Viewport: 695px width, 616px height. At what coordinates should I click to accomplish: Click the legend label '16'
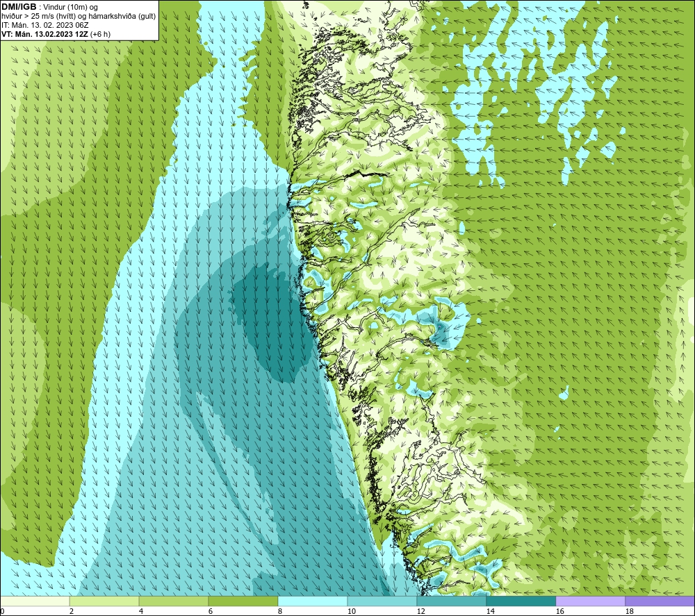[560, 612]
